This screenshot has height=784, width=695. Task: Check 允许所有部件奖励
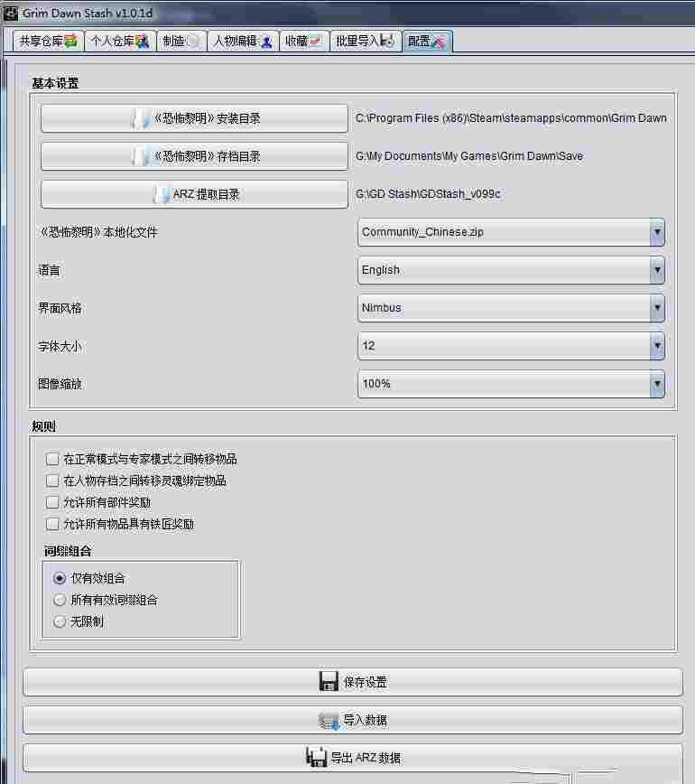[52, 502]
